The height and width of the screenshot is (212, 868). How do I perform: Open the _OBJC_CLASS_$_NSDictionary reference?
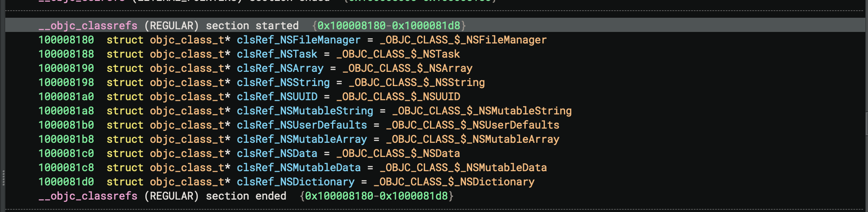(x=454, y=182)
